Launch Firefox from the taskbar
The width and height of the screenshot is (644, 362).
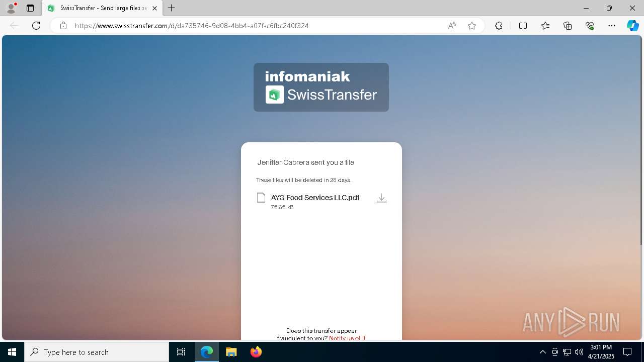coord(256,352)
